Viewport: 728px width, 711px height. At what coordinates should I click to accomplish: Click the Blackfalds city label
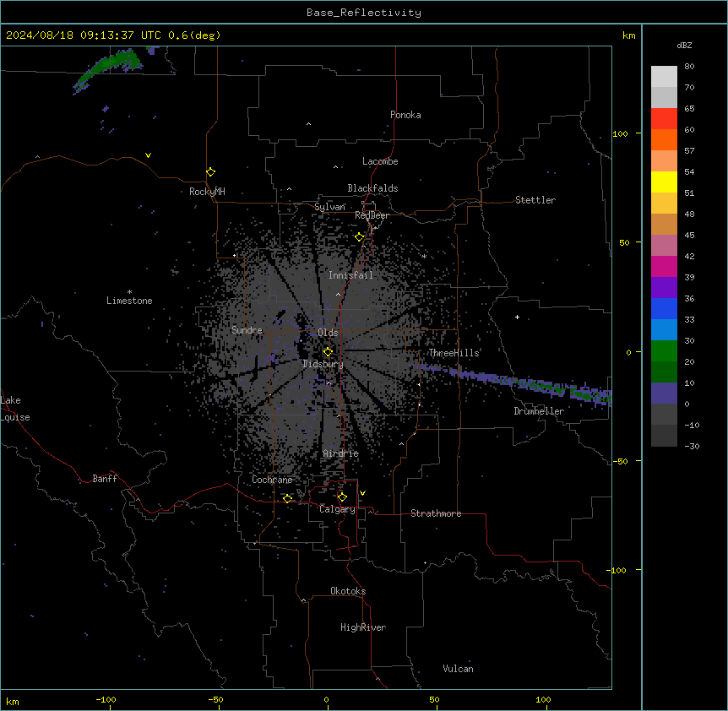pyautogui.click(x=372, y=188)
